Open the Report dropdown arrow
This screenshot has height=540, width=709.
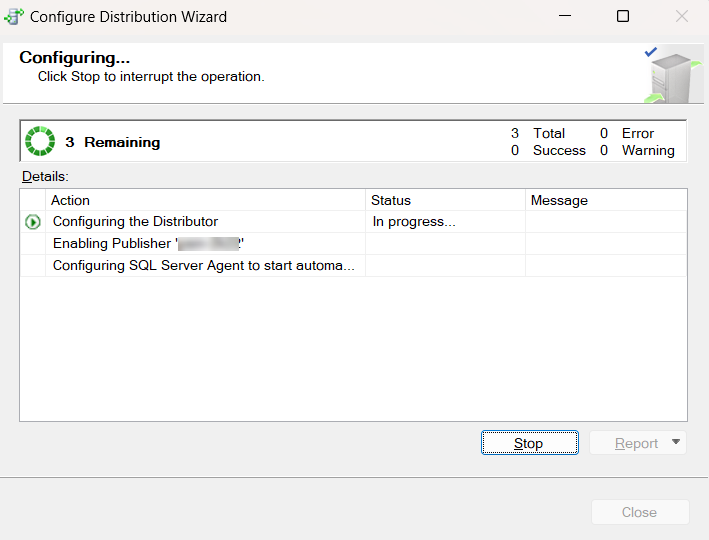(676, 442)
